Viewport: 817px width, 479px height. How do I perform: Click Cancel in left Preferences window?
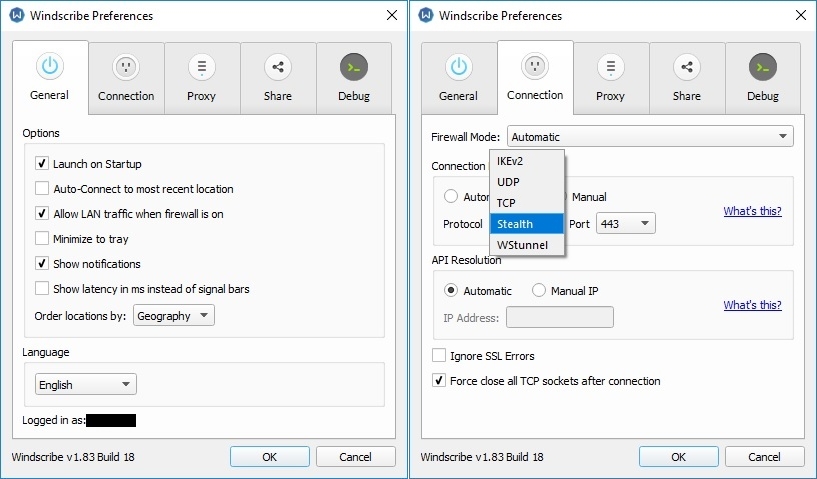(355, 457)
